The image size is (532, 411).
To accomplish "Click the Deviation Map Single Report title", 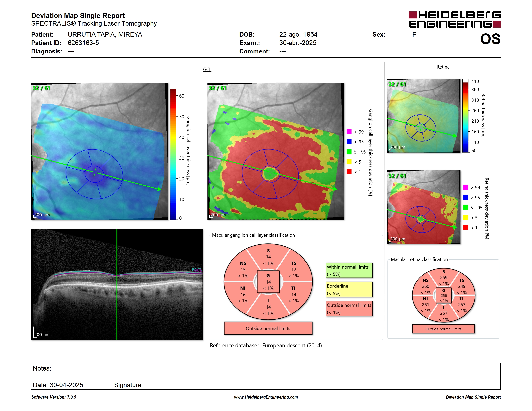I will (x=78, y=16).
